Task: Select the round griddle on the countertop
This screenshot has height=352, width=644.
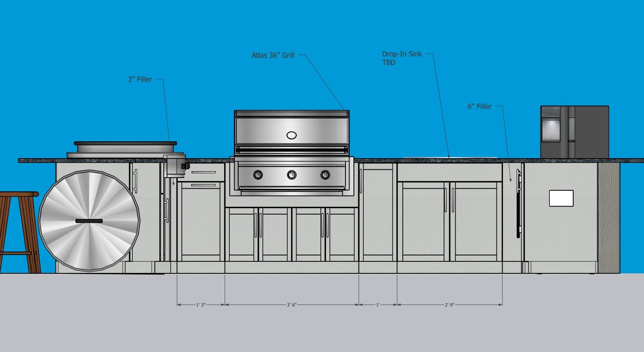Action: pyautogui.click(x=126, y=149)
